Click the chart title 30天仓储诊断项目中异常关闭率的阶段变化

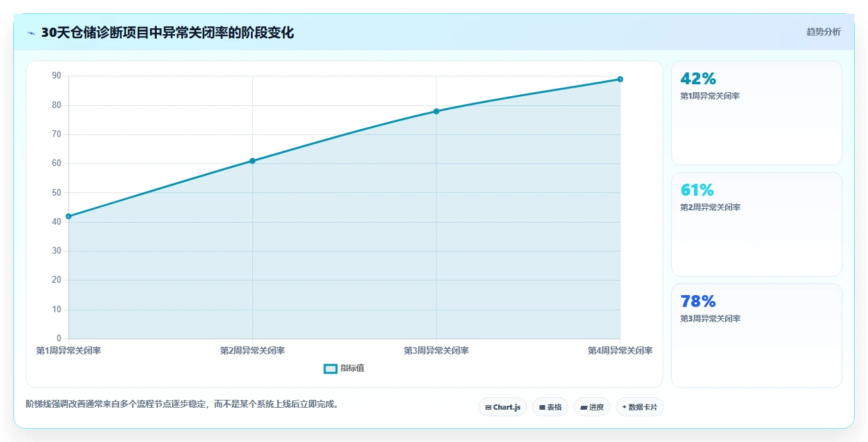coord(167,32)
